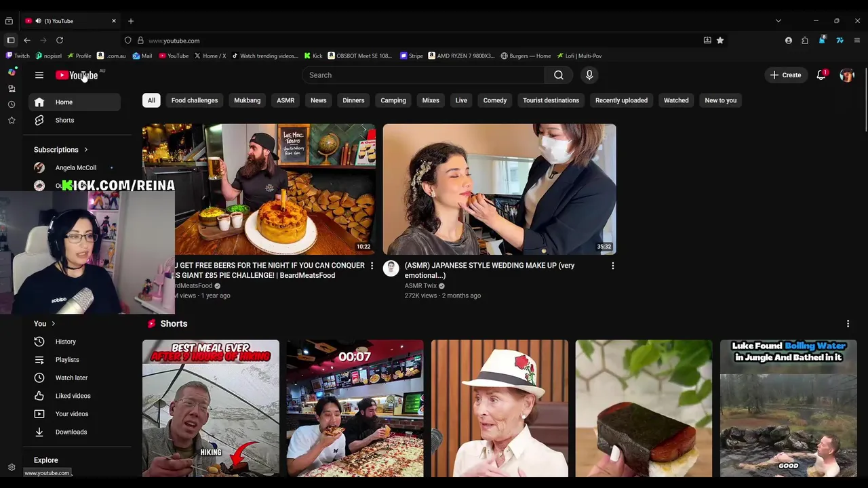The image size is (868, 488).
Task: Open the sidebar settings gear icon
Action: click(12, 468)
